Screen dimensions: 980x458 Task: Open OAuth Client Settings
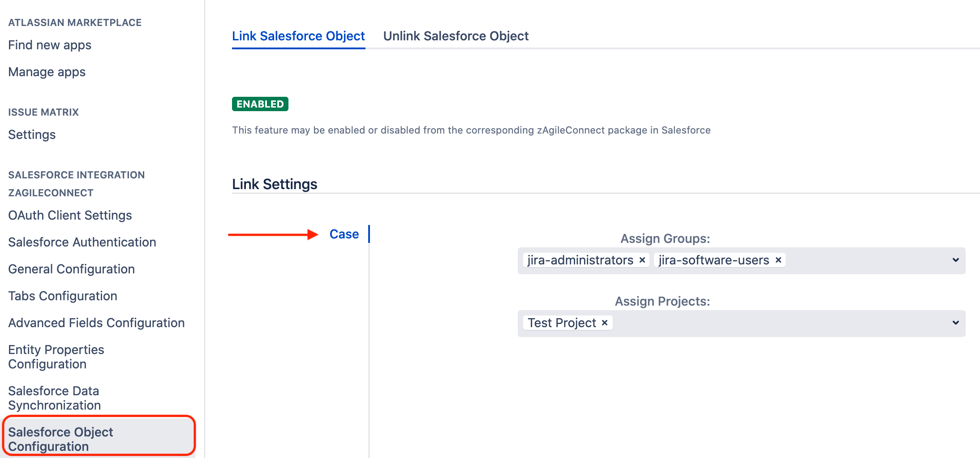pos(70,216)
